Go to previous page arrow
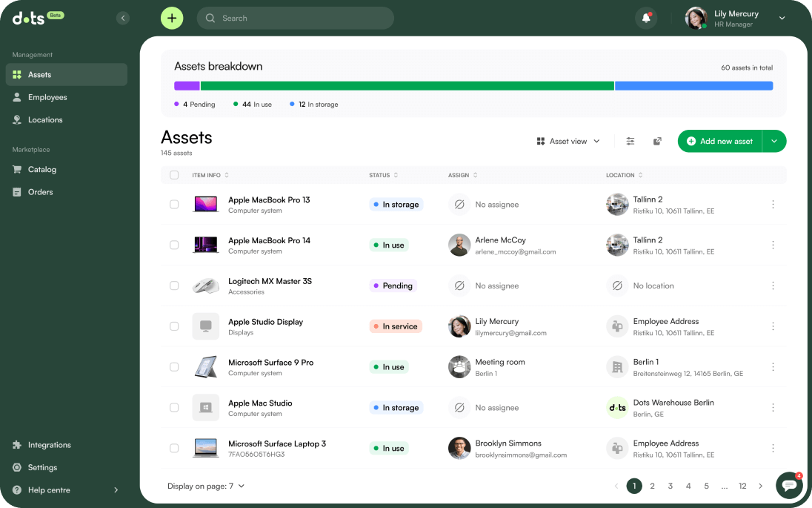 point(616,486)
